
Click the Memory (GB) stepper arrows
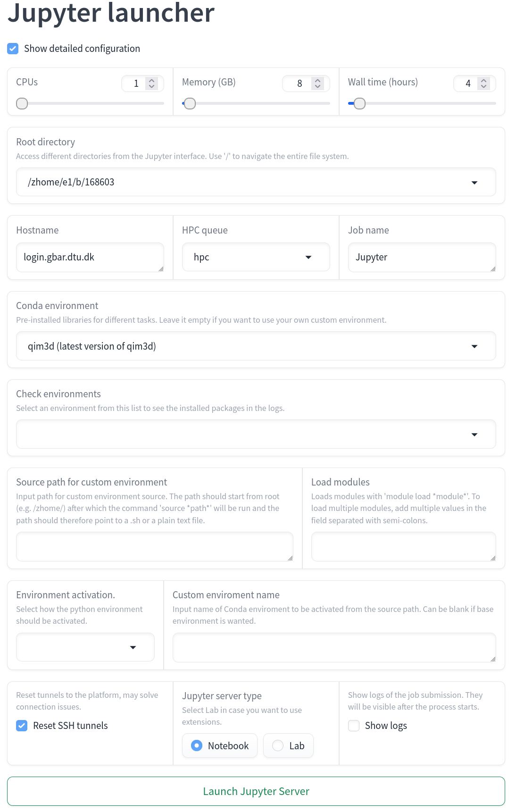(317, 84)
